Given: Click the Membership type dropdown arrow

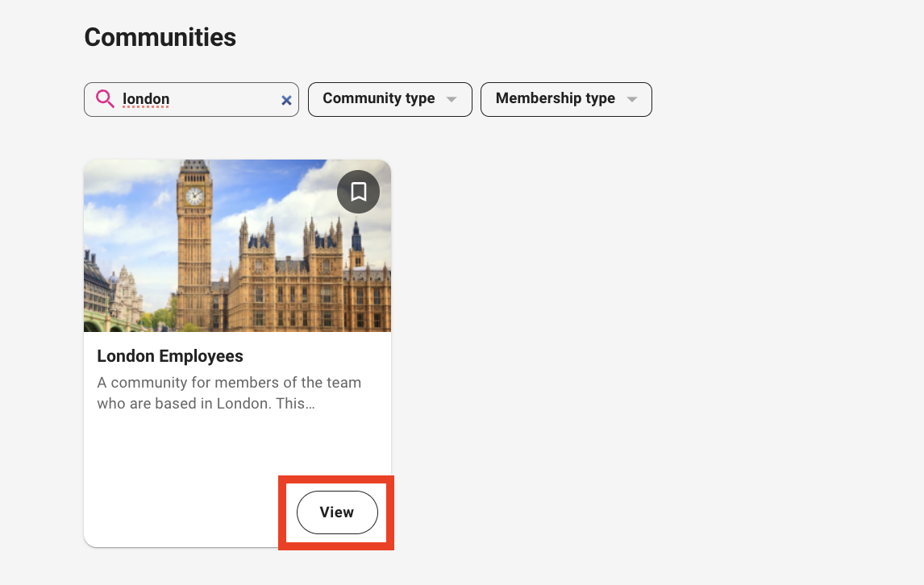Looking at the screenshot, I should [x=632, y=99].
